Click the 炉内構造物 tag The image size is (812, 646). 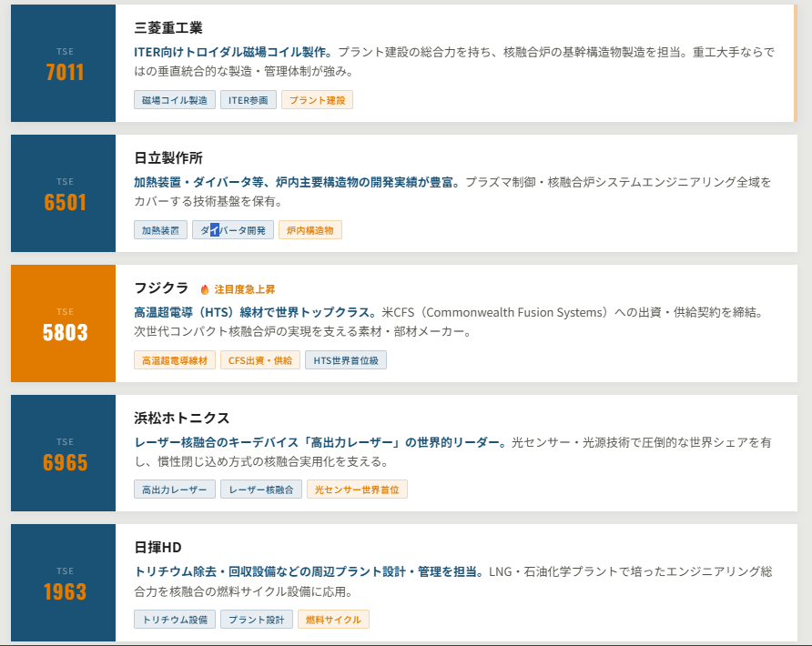pos(310,230)
